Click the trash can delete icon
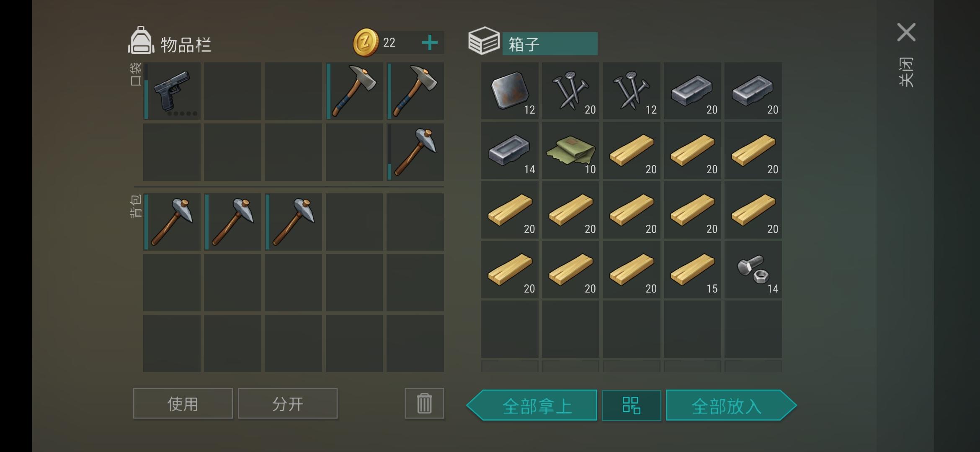980x452 pixels. click(424, 403)
